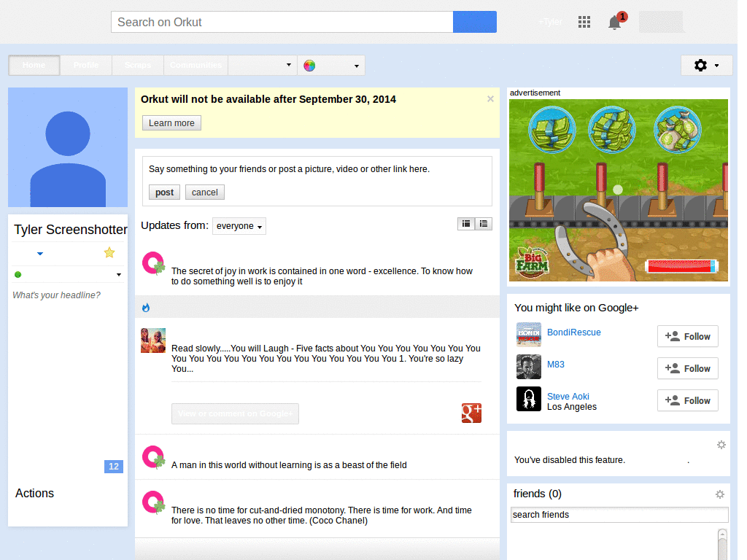Follow Steve Aoki

[x=687, y=400]
